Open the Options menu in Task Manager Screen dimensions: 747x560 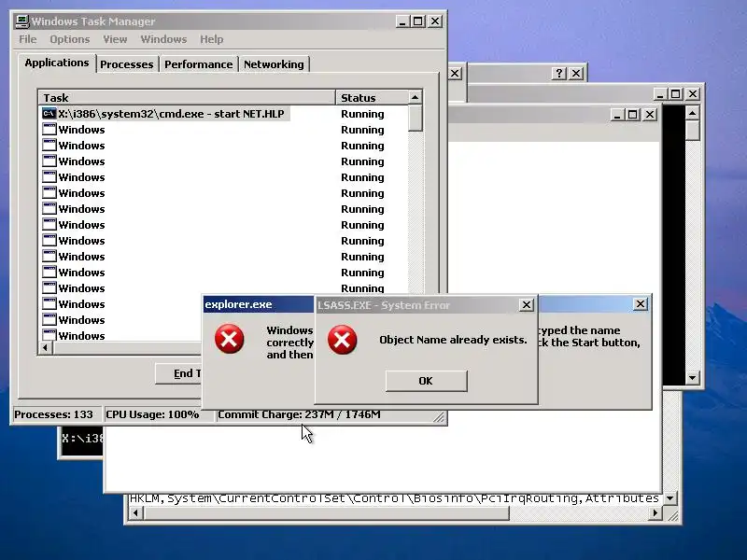69,39
